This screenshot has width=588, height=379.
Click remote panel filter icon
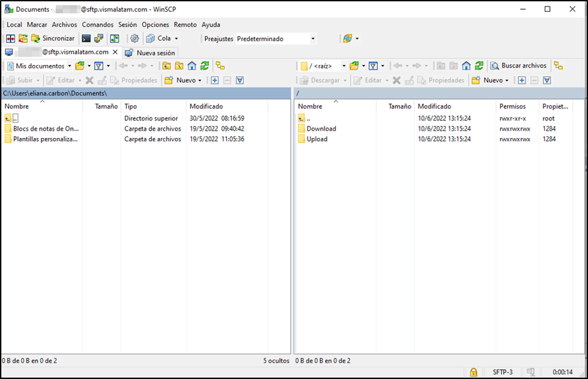(x=373, y=66)
